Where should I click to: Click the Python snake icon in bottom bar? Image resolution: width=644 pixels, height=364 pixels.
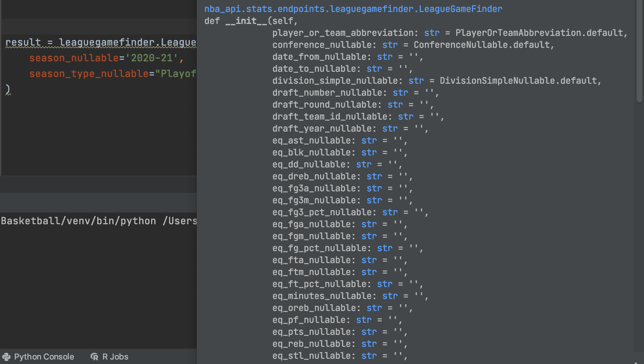coord(6,357)
